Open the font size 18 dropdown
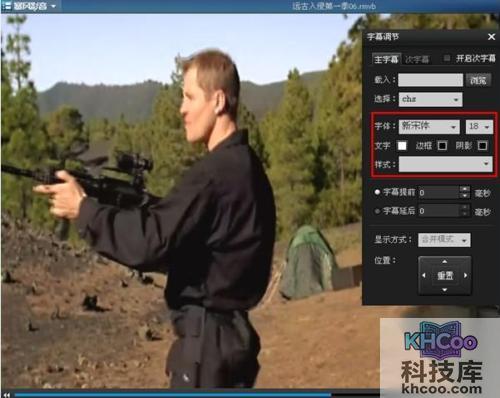 coord(479,127)
